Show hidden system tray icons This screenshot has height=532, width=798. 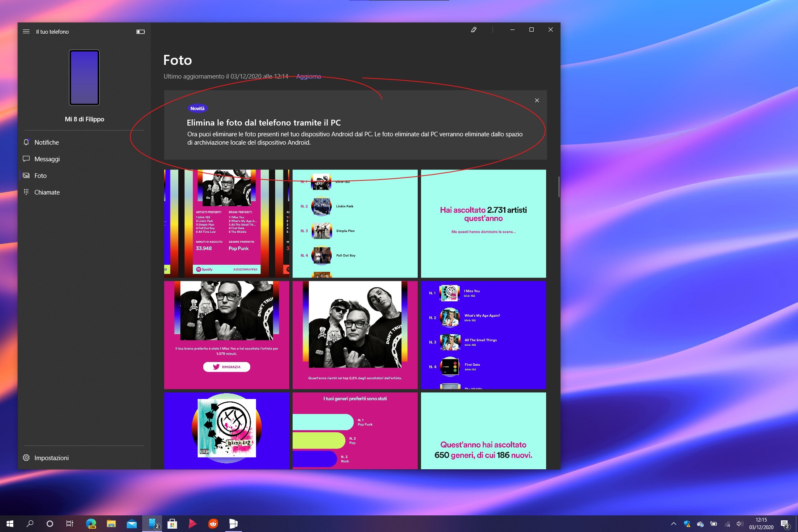674,524
